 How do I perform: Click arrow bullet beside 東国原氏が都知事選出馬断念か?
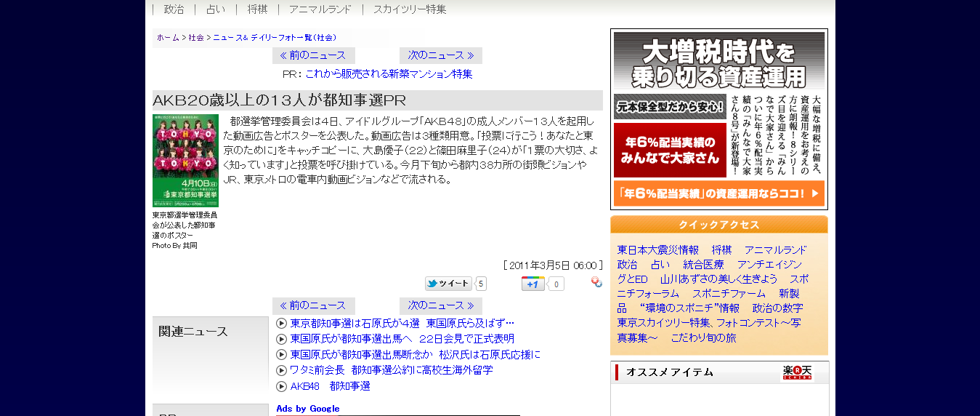[281, 355]
